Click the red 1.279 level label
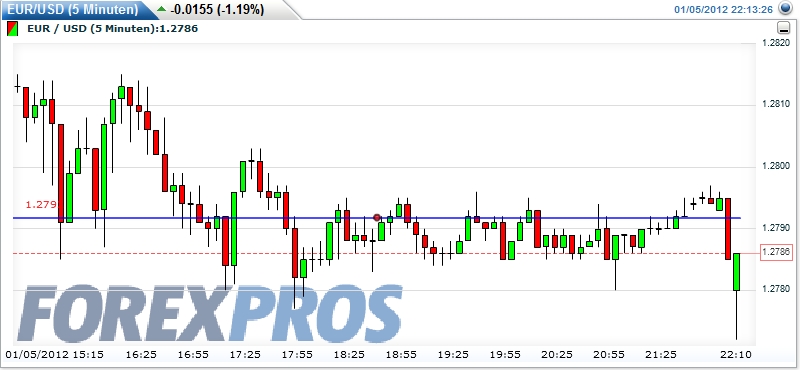This screenshot has height=370, width=803. pos(41,204)
